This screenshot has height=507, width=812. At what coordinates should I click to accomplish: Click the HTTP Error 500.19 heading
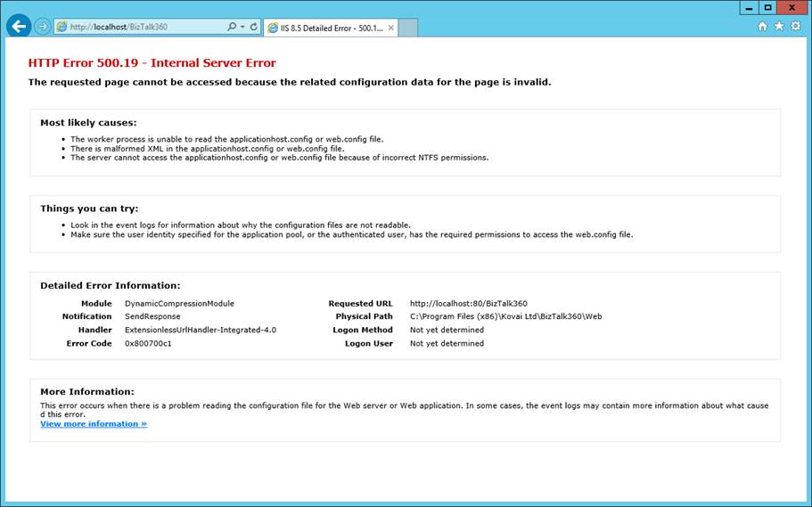tap(152, 62)
